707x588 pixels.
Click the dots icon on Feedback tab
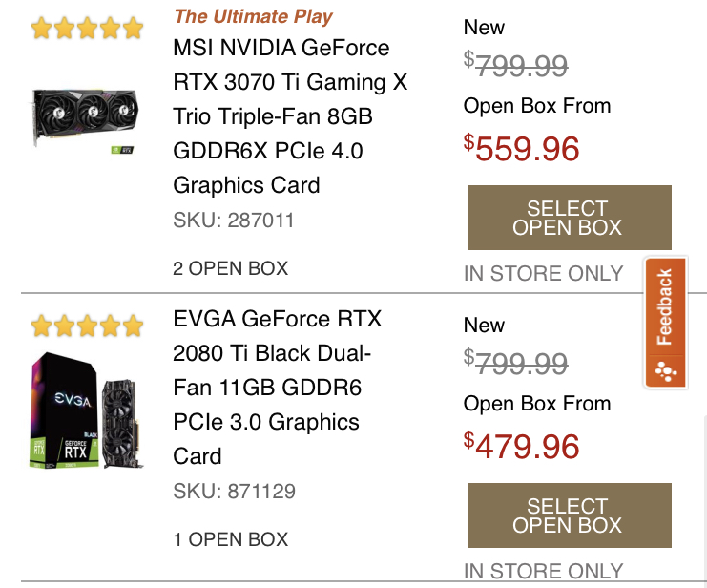point(665,370)
